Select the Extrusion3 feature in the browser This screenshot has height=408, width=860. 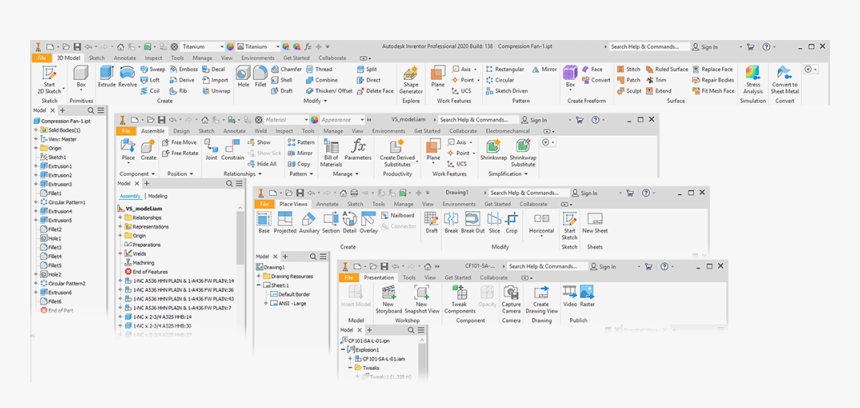(56, 184)
